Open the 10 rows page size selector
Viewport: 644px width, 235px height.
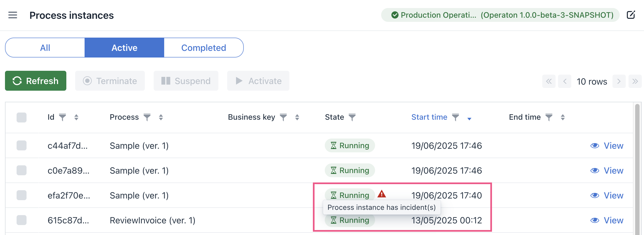[x=592, y=82]
